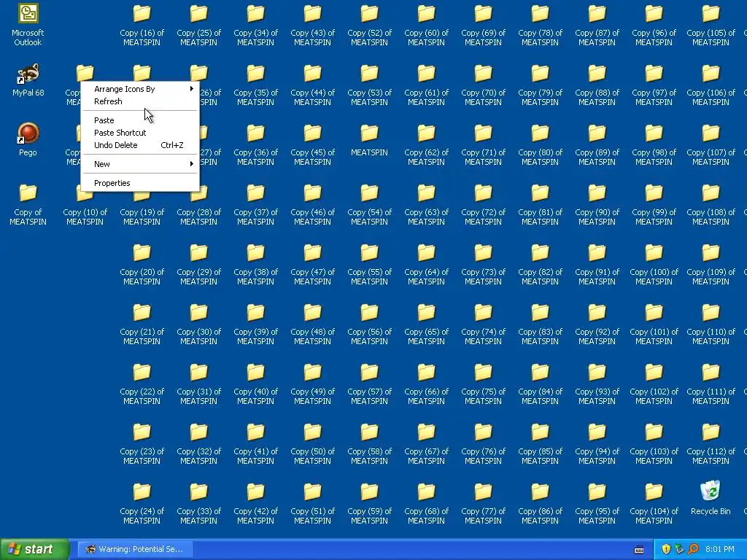Select folder Copy (45) of MEATSPIN
The width and height of the screenshot is (747, 560).
tap(312, 144)
